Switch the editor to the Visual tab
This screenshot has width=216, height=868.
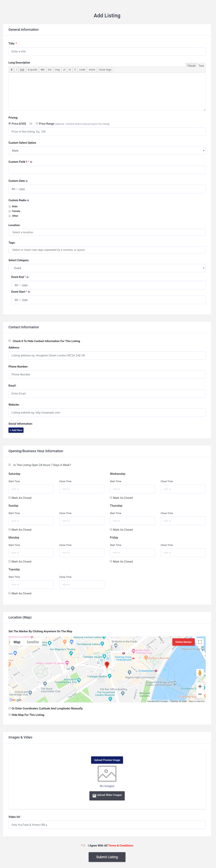tap(191, 66)
